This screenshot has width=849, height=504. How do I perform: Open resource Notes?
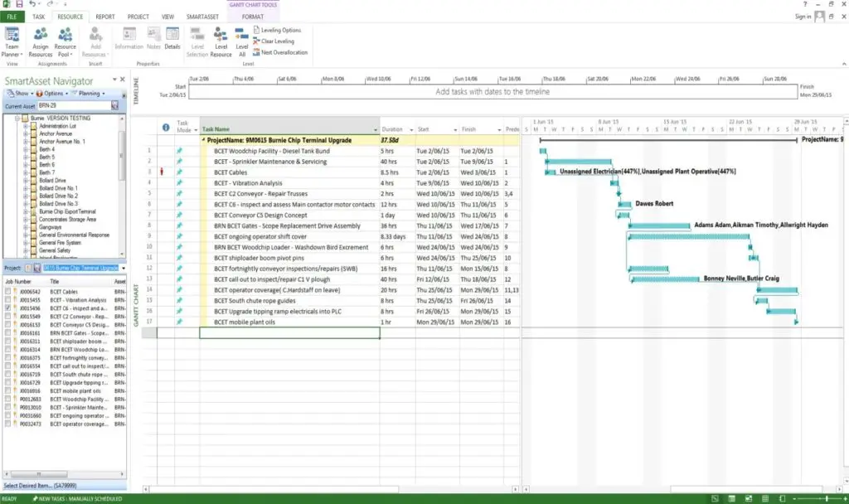(x=153, y=38)
